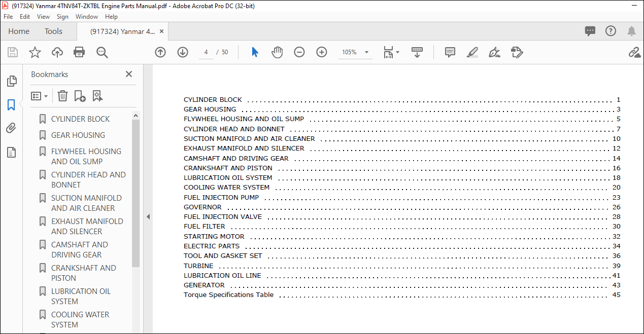This screenshot has height=334, width=644.
Task: Toggle the Bookmarks panel icon in sidebar
Action: pyautogui.click(x=11, y=105)
